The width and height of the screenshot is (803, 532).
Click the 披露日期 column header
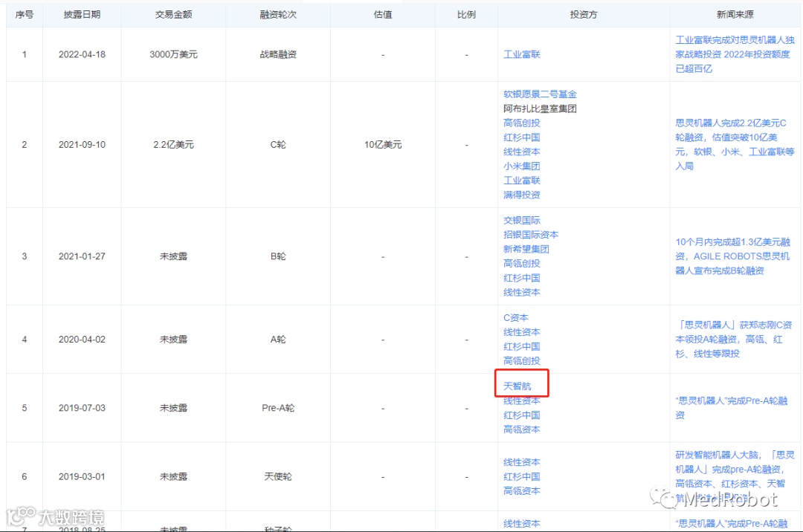coord(82,15)
